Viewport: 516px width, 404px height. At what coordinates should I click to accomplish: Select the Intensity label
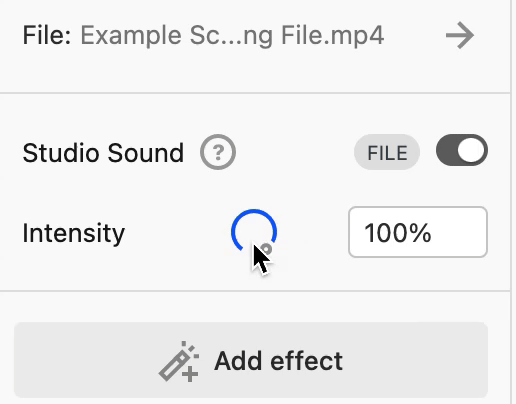point(74,233)
